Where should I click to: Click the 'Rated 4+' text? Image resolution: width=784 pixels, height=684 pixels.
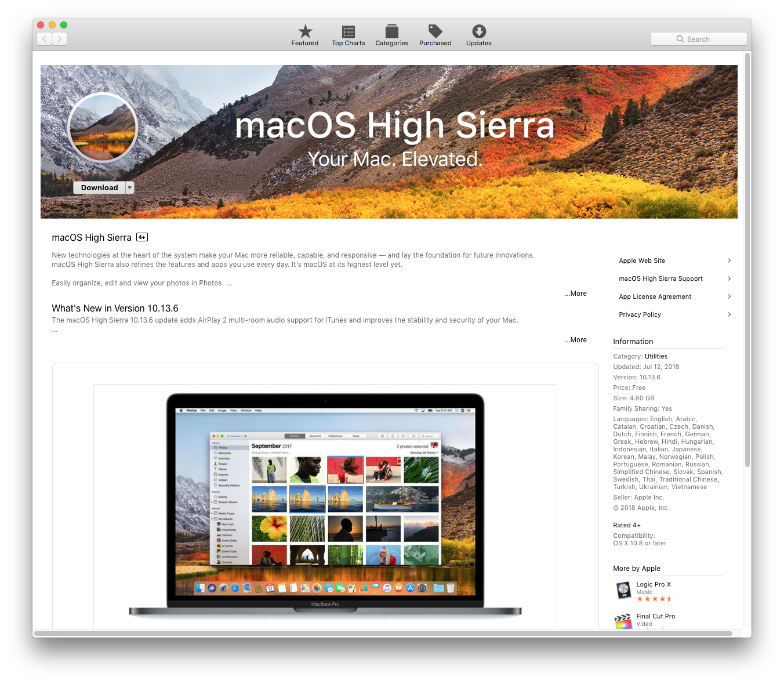(627, 525)
